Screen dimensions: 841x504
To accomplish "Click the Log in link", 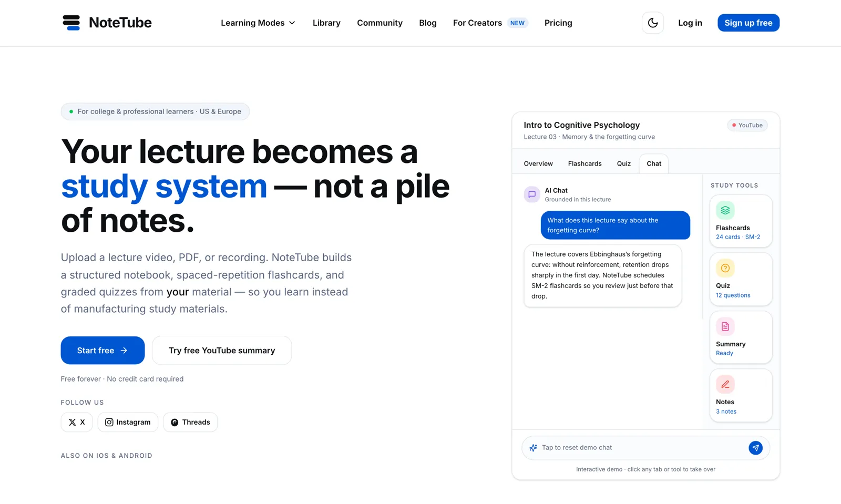I will tap(690, 23).
